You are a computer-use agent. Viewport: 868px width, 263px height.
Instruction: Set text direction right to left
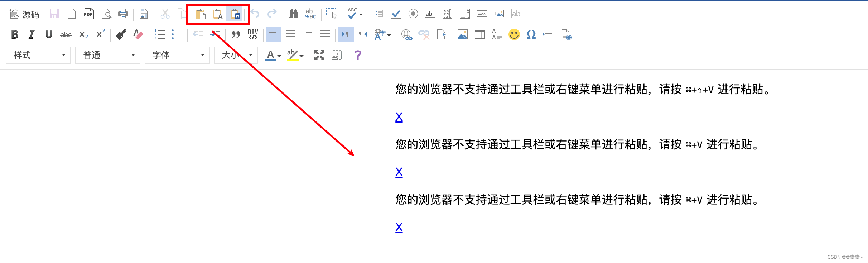tap(363, 34)
